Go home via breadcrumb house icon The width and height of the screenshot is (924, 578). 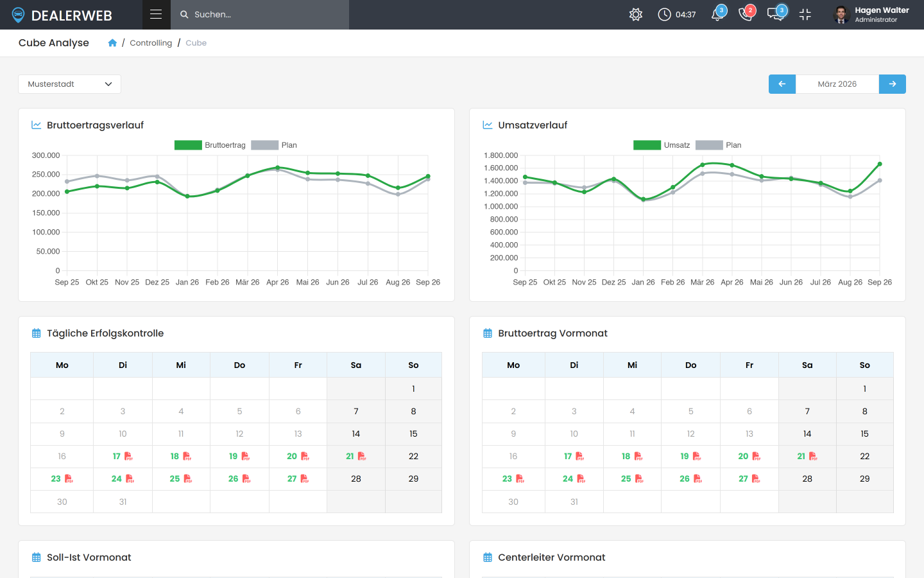112,43
